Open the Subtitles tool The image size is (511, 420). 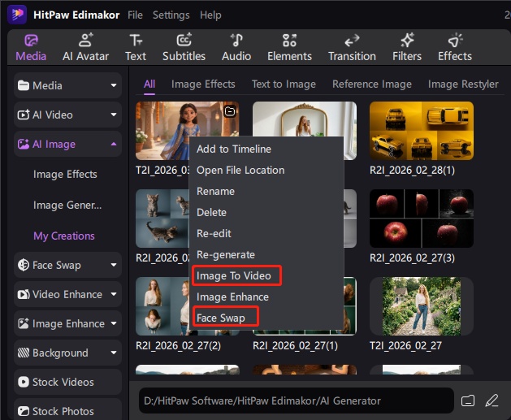tap(184, 48)
